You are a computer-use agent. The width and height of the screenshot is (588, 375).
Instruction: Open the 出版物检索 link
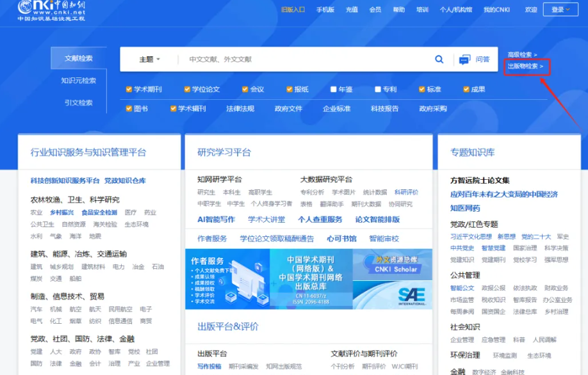[525, 66]
